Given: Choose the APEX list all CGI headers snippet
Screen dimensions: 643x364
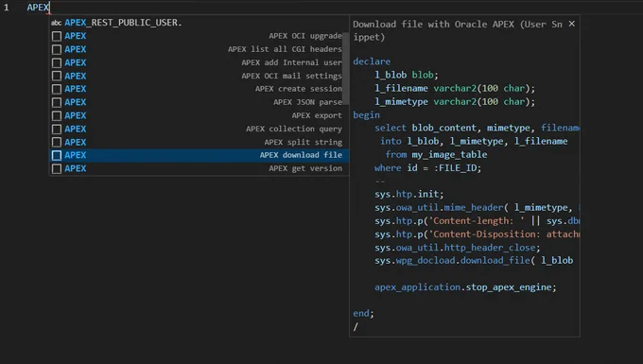Looking at the screenshot, I should [x=200, y=49].
